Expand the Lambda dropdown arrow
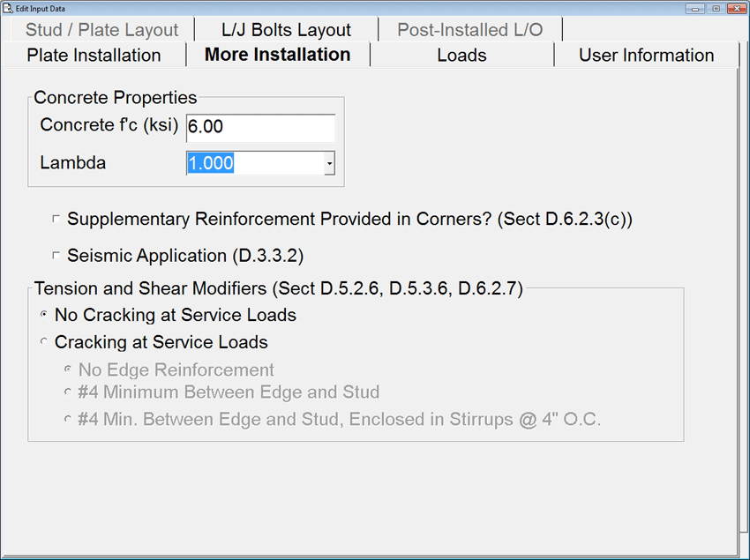Viewport: 750px width, 560px height. (x=329, y=164)
